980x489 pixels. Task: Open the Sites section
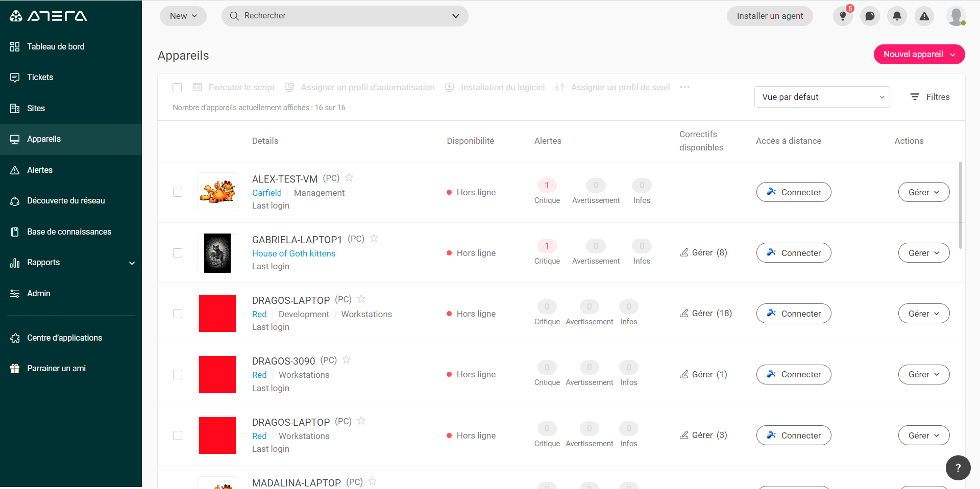click(x=71, y=109)
